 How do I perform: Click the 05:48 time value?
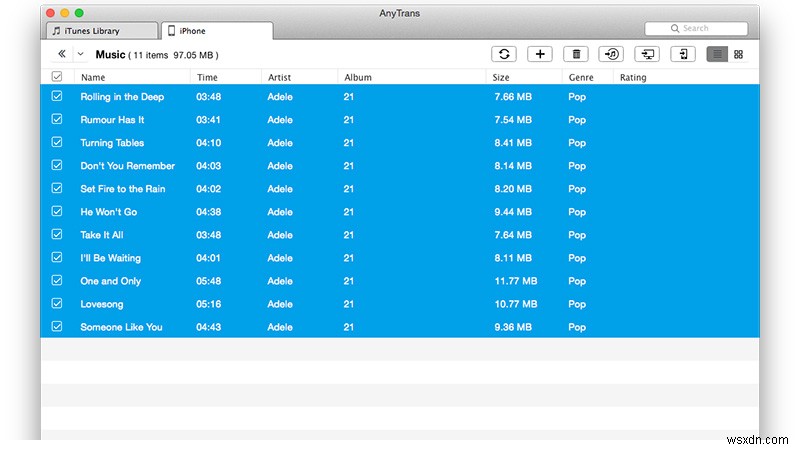(x=209, y=281)
